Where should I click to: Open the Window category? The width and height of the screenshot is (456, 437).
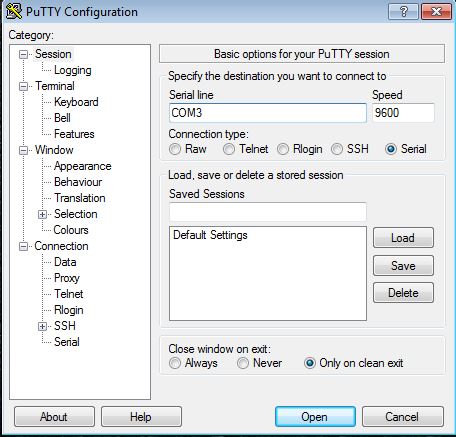pos(54,150)
